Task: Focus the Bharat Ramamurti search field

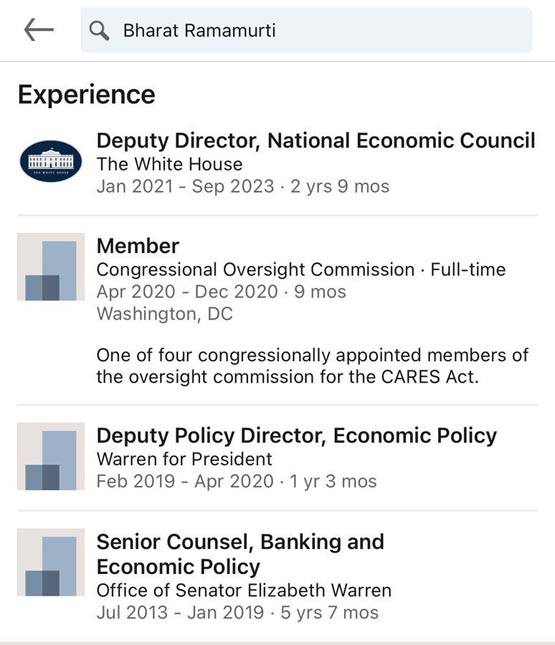Action: (306, 30)
